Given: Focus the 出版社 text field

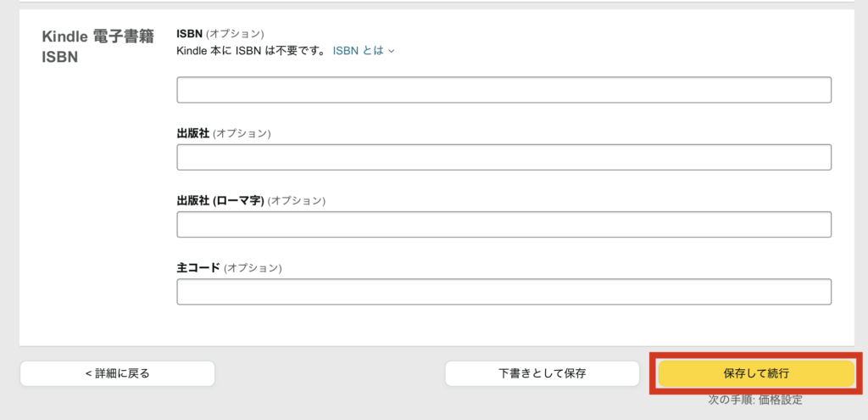Looking at the screenshot, I should click(504, 157).
